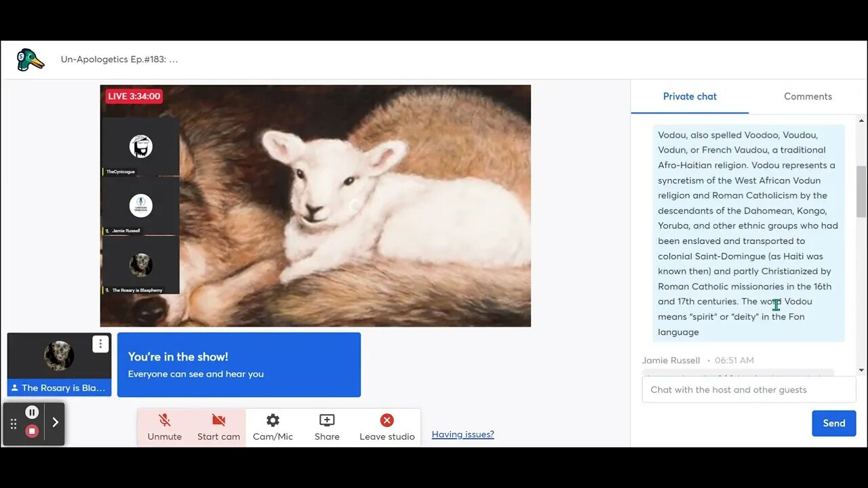Open Cam/Mic settings gear
Viewport: 868px width, 488px height.
coord(273,428)
